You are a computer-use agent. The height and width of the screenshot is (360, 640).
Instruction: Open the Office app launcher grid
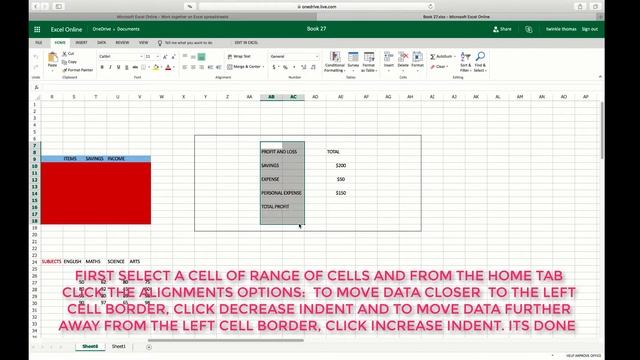37,29
